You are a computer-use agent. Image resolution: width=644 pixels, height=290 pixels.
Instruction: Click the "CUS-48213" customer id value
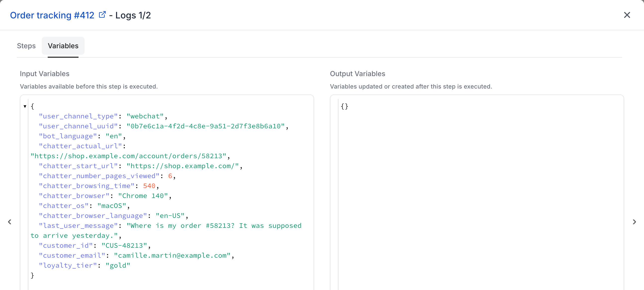click(124, 245)
